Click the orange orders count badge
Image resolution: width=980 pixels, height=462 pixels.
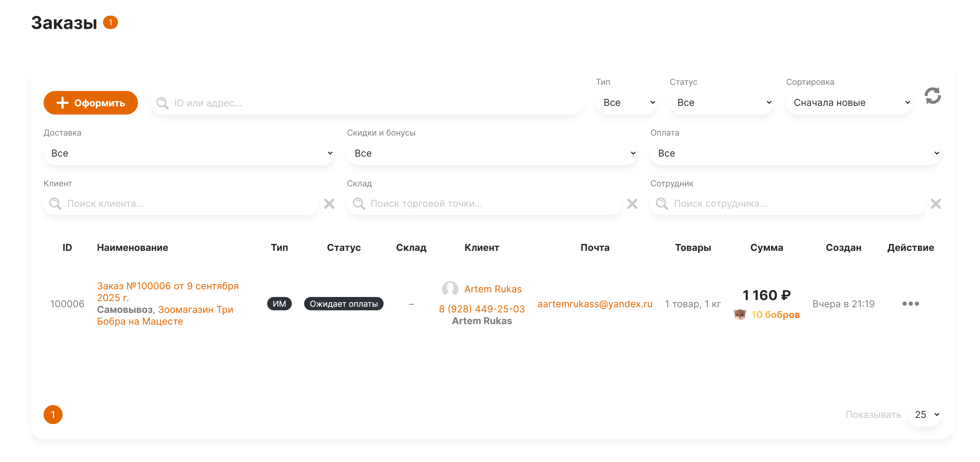111,23
